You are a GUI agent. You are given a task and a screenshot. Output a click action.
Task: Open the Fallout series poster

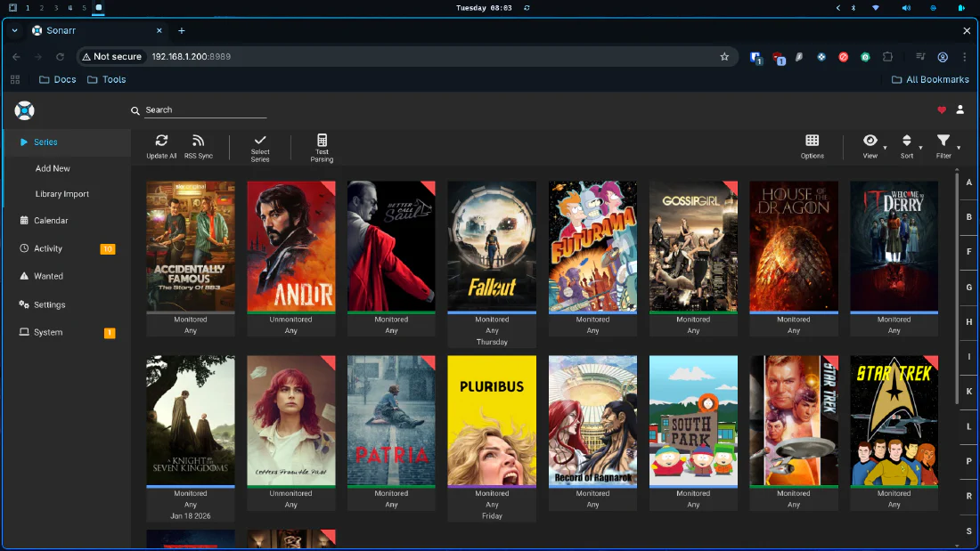pyautogui.click(x=492, y=247)
